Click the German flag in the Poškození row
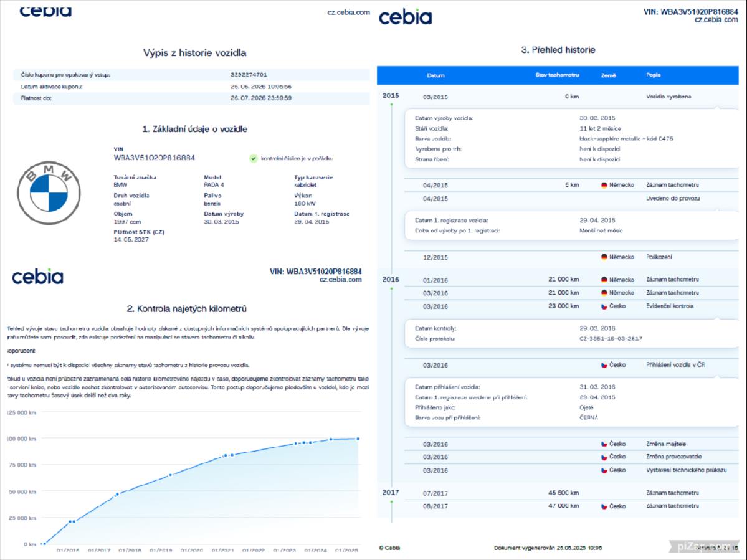Screen dimensions: 747x560 pos(604,257)
